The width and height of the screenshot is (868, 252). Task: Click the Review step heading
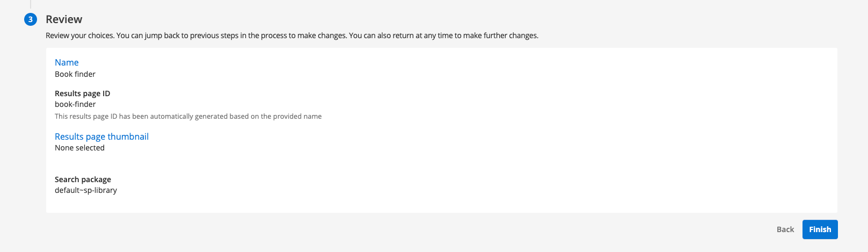coord(64,19)
